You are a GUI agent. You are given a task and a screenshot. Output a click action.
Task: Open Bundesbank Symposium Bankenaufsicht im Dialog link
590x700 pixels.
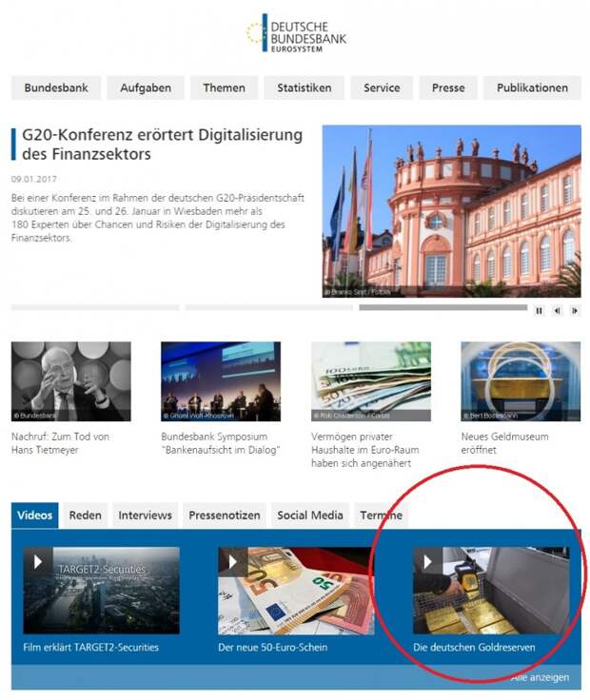pos(221,443)
